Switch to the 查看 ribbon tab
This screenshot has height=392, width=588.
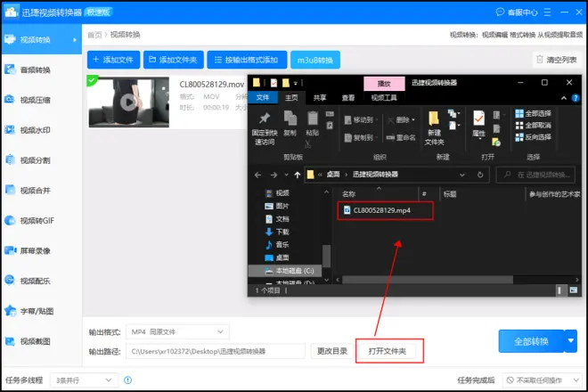(348, 97)
